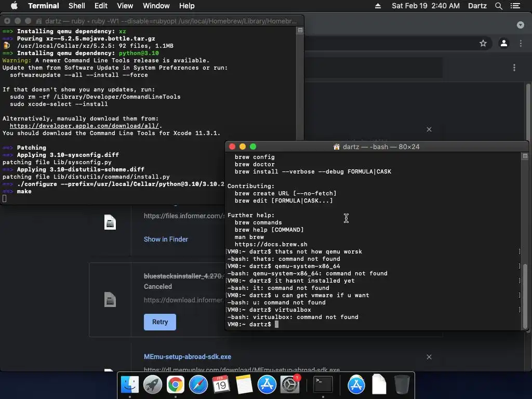Open Notes from the Dock

[244, 384]
